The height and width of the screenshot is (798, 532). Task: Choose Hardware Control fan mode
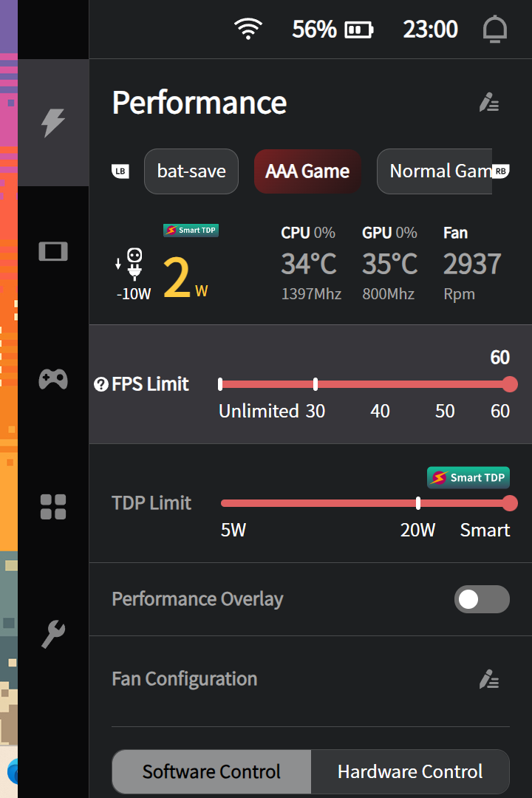click(410, 771)
